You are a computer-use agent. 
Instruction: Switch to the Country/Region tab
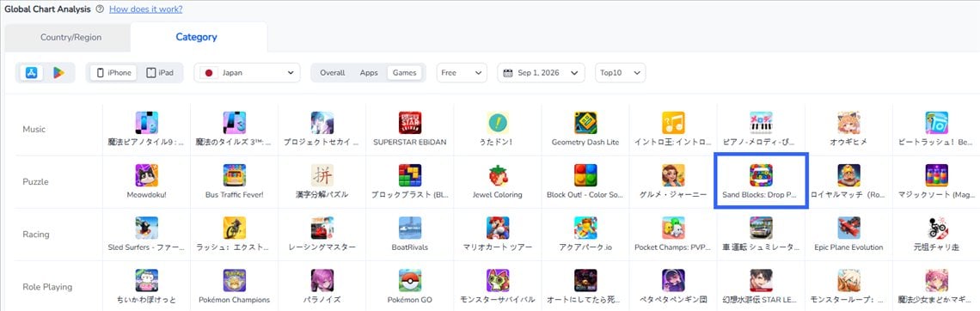pos(70,38)
